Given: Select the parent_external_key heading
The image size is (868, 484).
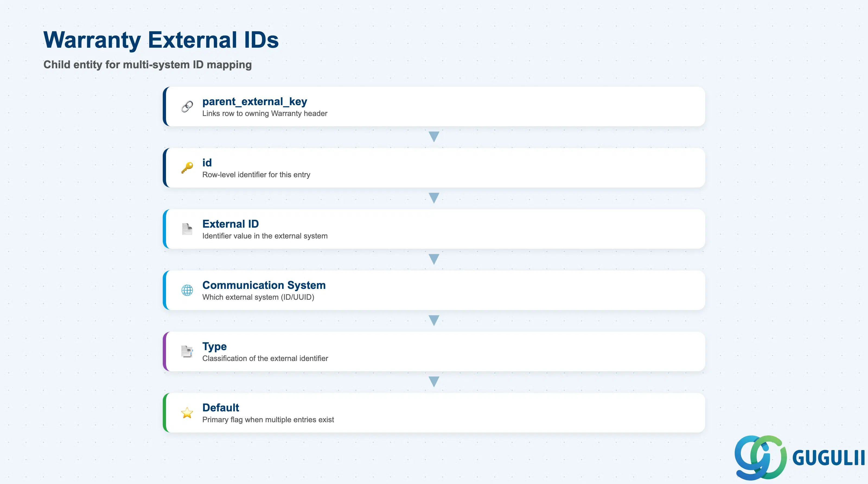Looking at the screenshot, I should pos(254,101).
